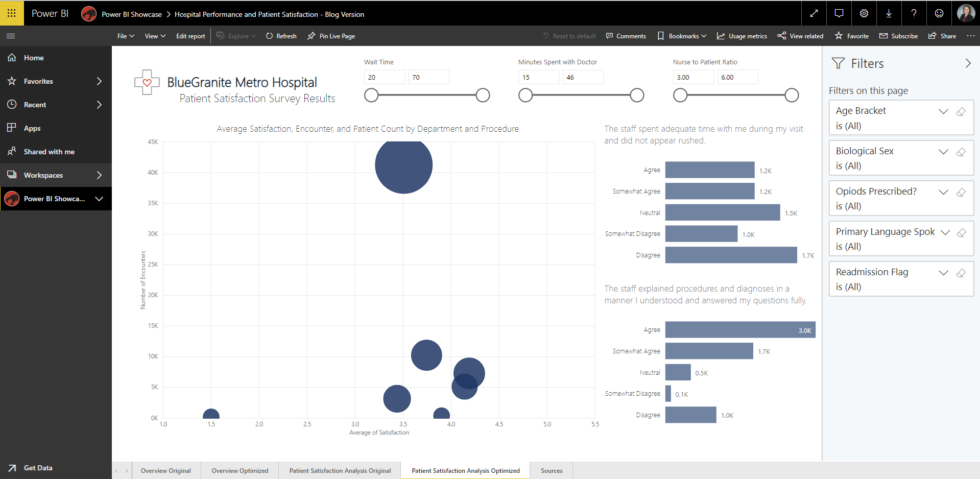Click the Nurse to Patient Ratio input showing 3.00

tap(693, 77)
